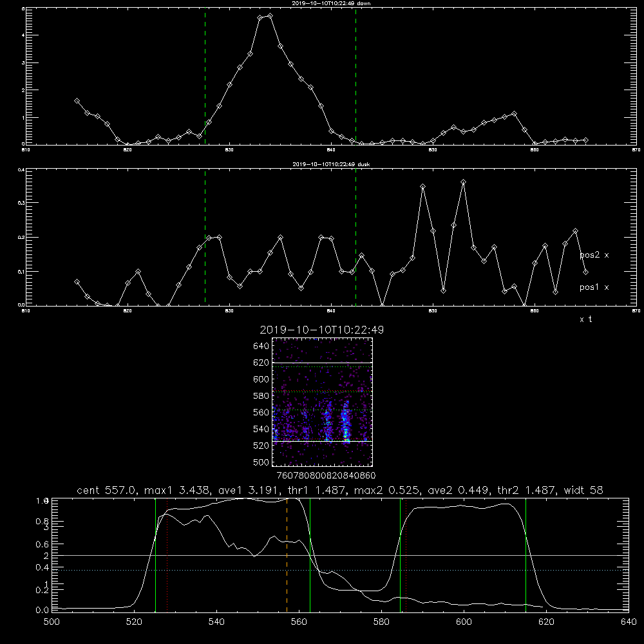The image size is (644, 644).
Task: Click the '560' label on profile plot x-axis
Action: pyautogui.click(x=299, y=622)
